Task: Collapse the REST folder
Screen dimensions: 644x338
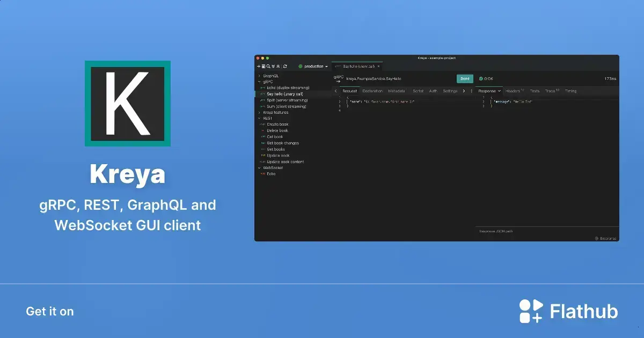Action: pos(259,118)
